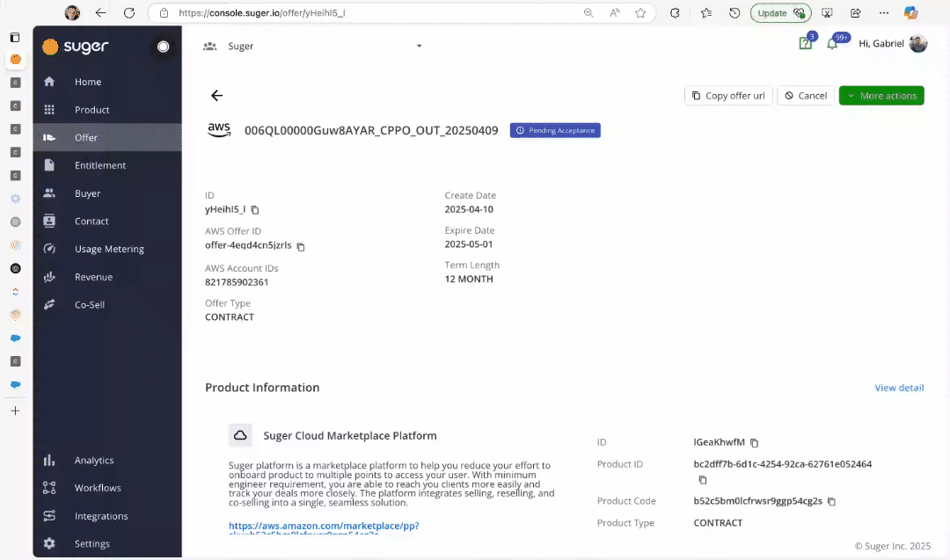Open the Product section
Viewport: 950px width, 560px height.
coord(107,110)
